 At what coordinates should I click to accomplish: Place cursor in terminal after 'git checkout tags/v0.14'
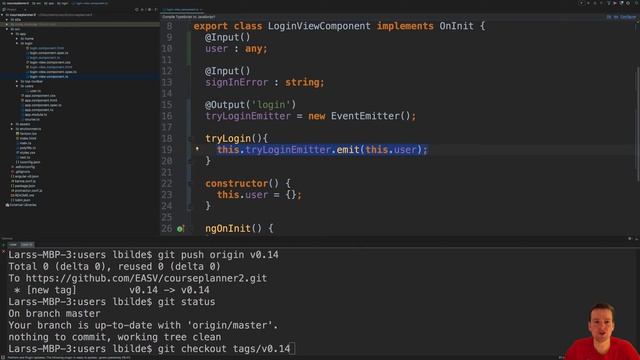291,349
